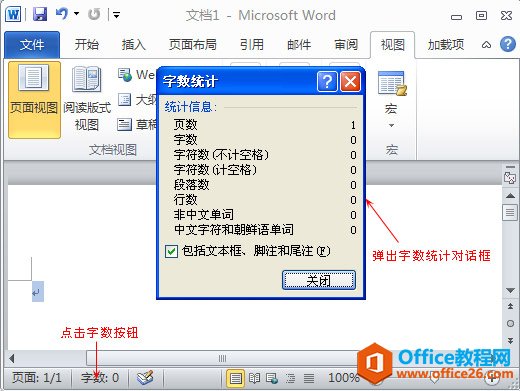Select Web Layout view in status bar
The image size is (520, 391).
pos(272,378)
